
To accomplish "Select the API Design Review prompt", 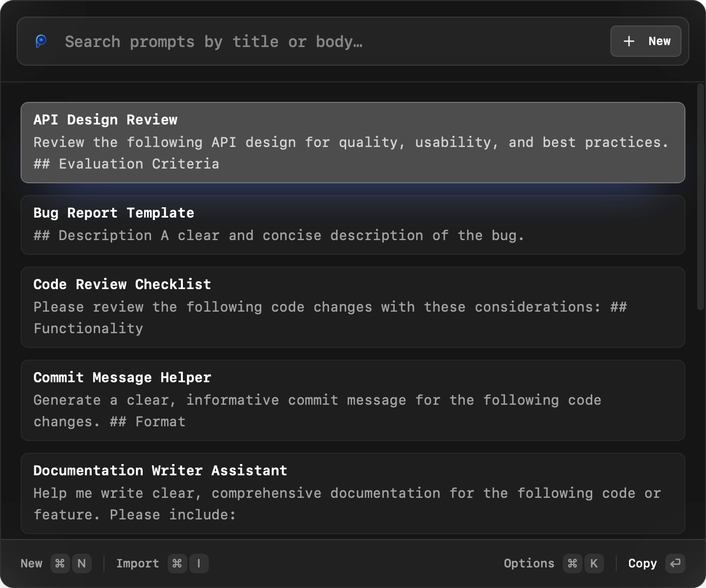I will (x=352, y=142).
